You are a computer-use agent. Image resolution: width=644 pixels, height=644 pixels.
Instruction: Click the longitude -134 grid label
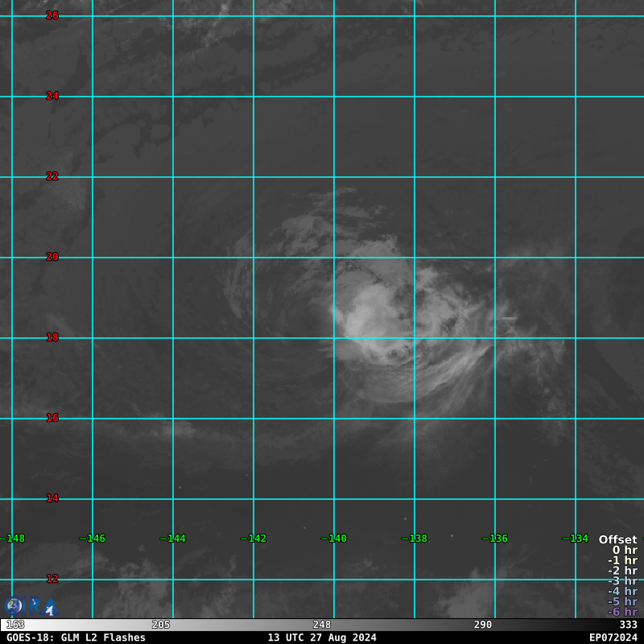click(x=576, y=539)
